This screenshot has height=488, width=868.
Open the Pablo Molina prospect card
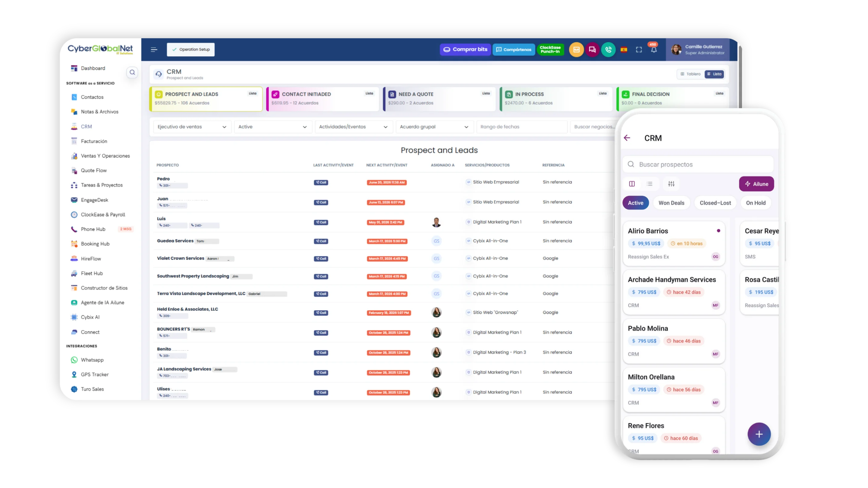point(674,341)
